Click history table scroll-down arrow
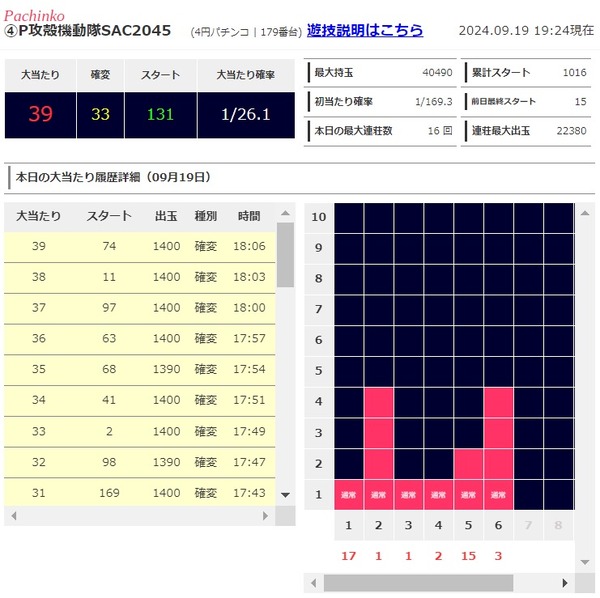Viewport: 600px width, 598px height. (x=285, y=495)
